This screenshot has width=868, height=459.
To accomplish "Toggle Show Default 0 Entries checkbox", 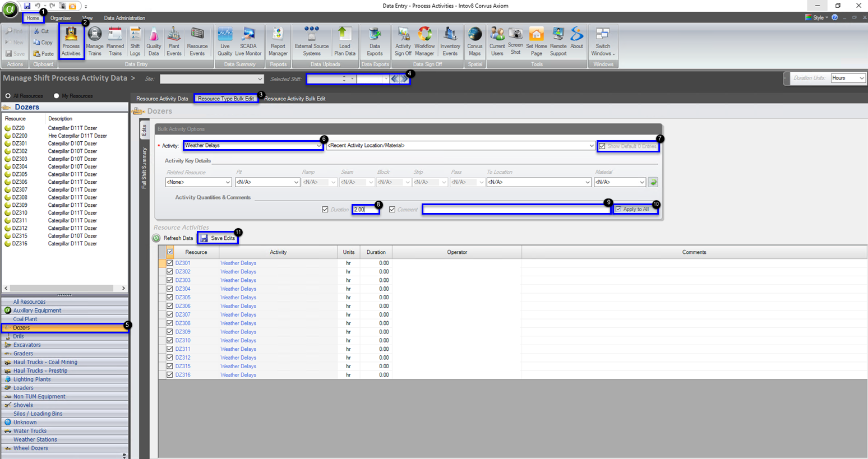I will (x=602, y=146).
